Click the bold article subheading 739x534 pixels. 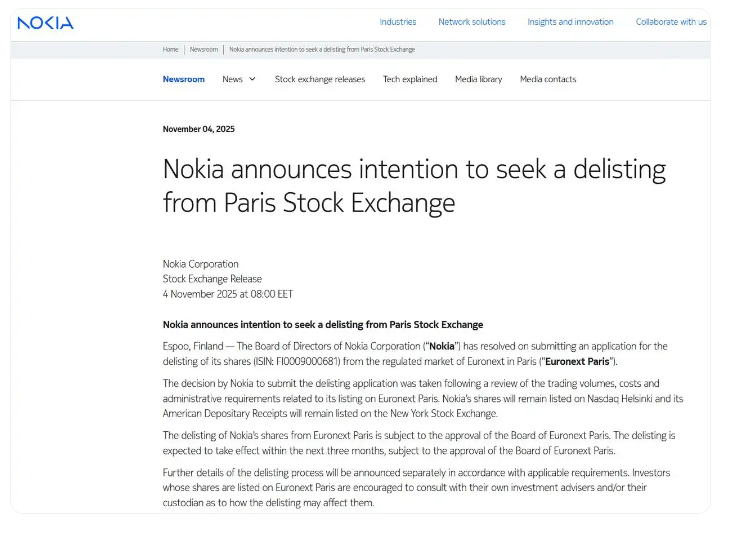tap(322, 325)
